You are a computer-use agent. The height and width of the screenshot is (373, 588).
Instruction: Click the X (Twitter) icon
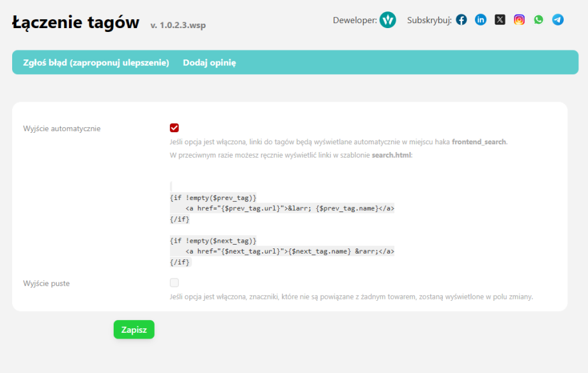(500, 20)
